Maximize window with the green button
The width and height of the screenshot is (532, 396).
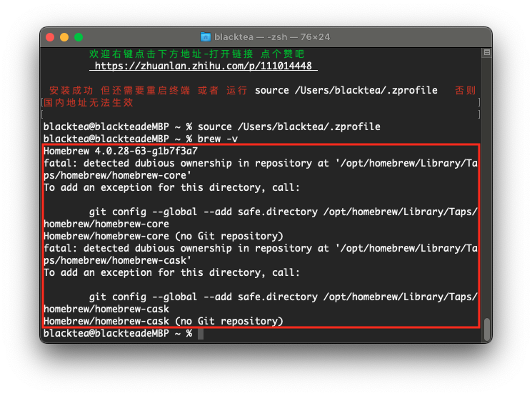coord(79,37)
